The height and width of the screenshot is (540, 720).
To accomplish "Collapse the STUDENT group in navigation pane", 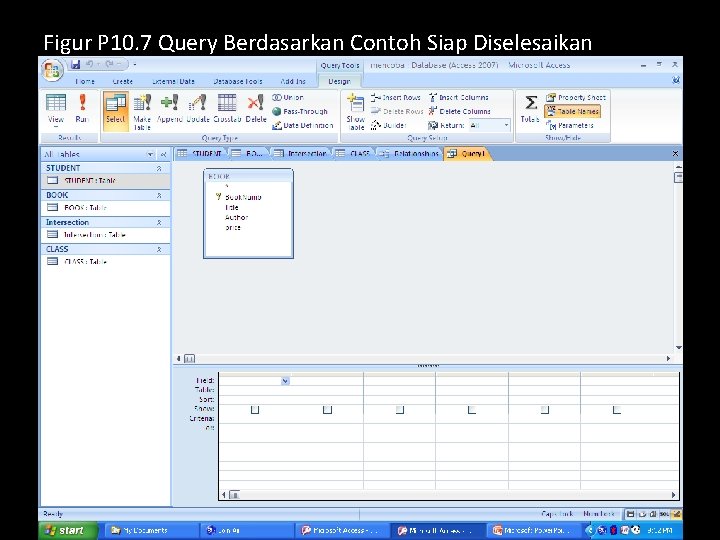I will tap(159, 169).
